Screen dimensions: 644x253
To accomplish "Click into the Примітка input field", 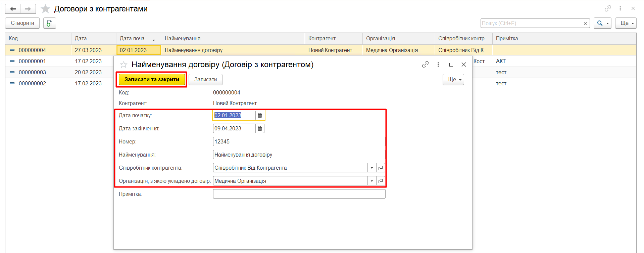I will click(x=299, y=194).
